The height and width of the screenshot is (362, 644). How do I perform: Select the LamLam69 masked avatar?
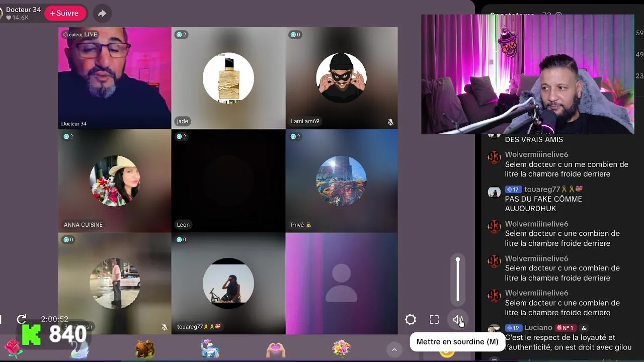[341, 78]
